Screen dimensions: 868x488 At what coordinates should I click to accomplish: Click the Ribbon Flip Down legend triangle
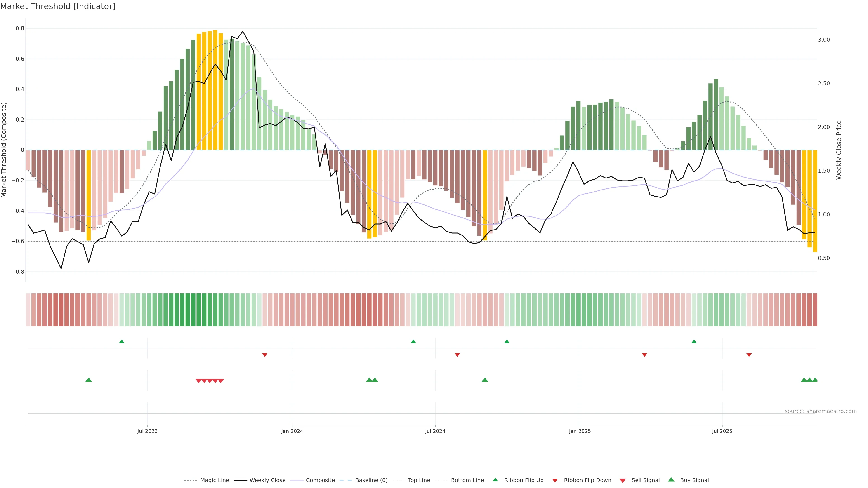point(555,480)
